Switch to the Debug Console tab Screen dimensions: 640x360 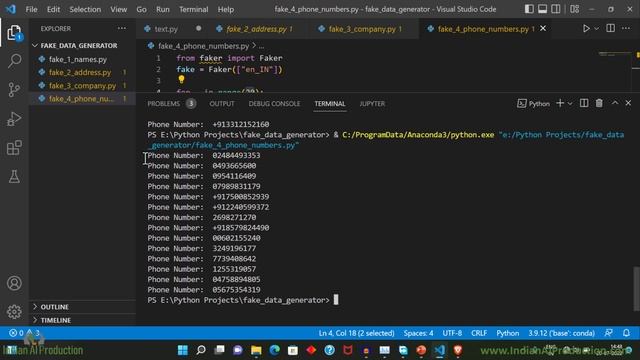click(x=274, y=104)
